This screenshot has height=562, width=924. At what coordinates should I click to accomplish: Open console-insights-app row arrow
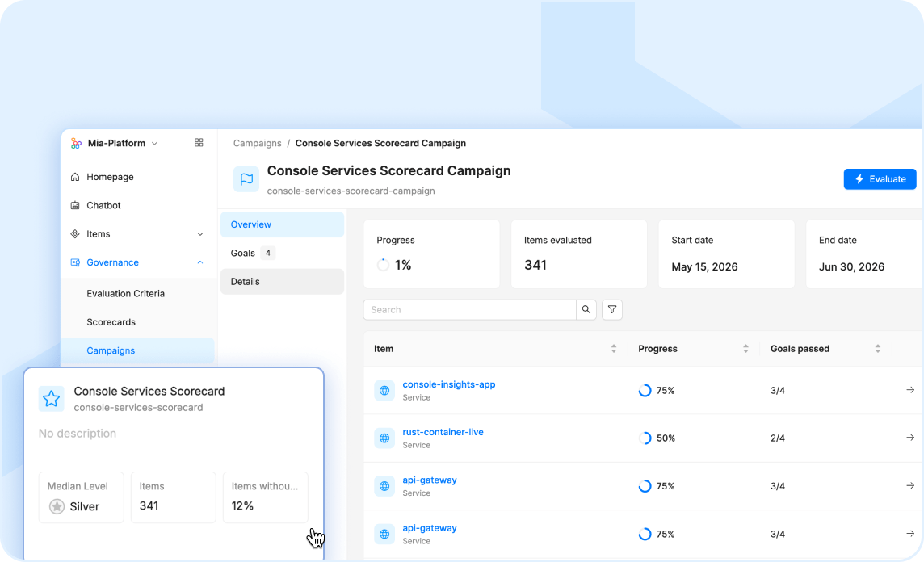(x=909, y=390)
